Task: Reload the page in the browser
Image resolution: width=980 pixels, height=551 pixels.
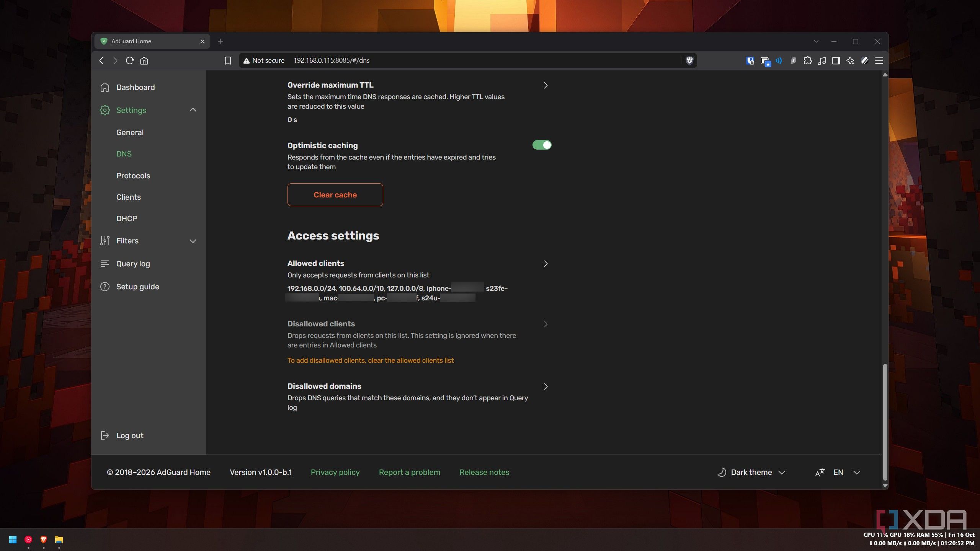Action: tap(129, 60)
